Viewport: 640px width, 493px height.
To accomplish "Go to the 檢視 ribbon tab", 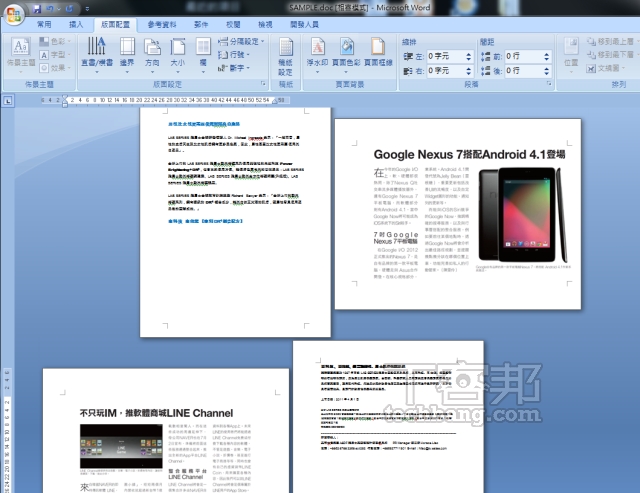I will pos(265,24).
